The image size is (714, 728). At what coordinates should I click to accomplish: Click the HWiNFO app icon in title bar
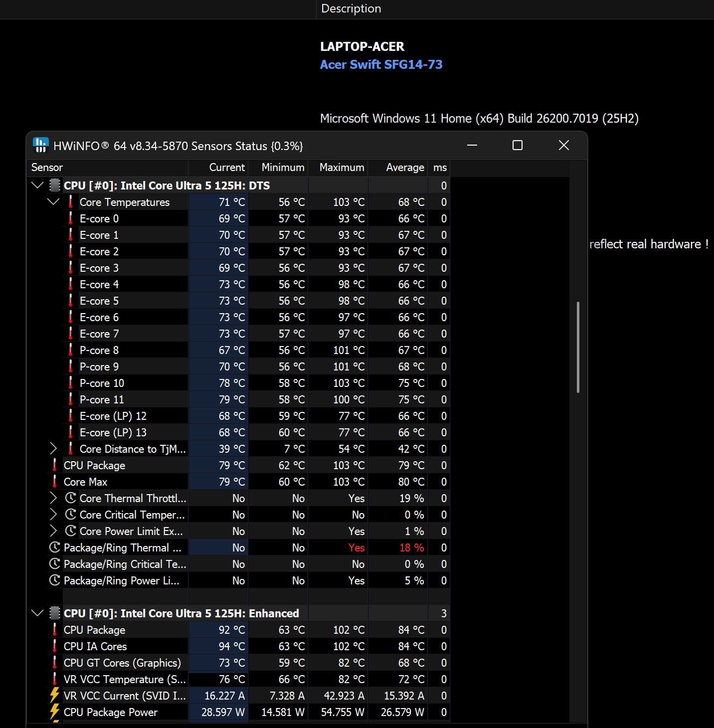click(x=40, y=145)
